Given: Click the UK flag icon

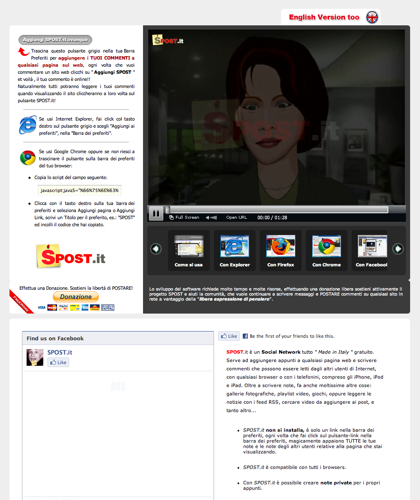Looking at the screenshot, I should pos(372,17).
